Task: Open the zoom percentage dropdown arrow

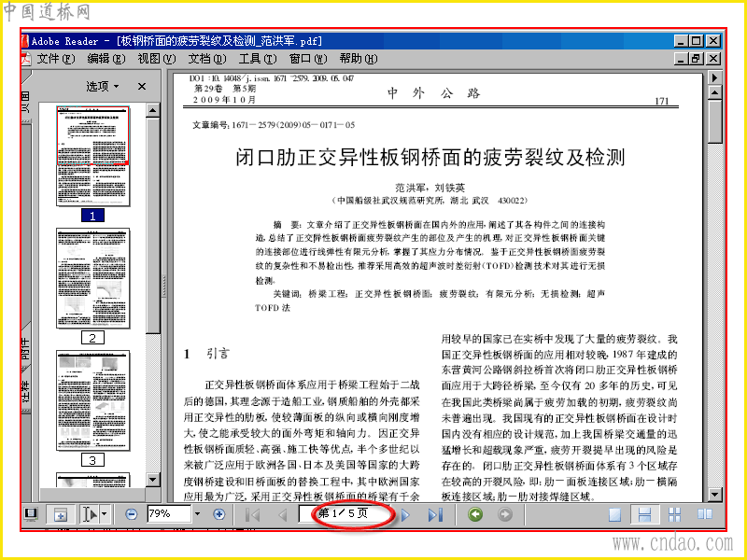Action: [x=197, y=514]
